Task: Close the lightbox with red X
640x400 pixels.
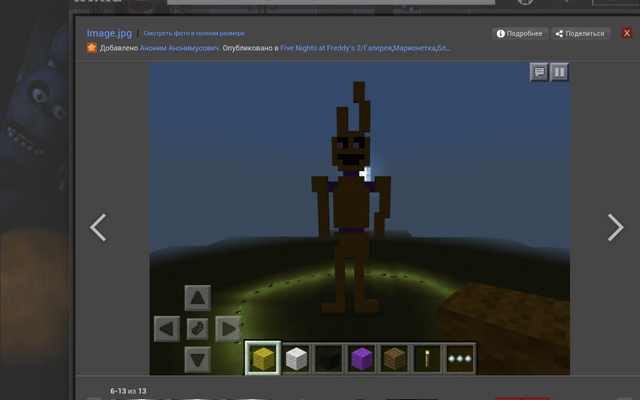Action: coord(627,33)
